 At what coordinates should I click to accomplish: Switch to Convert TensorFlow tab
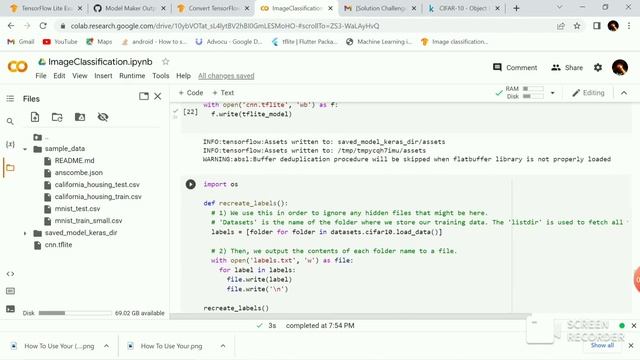(213, 8)
